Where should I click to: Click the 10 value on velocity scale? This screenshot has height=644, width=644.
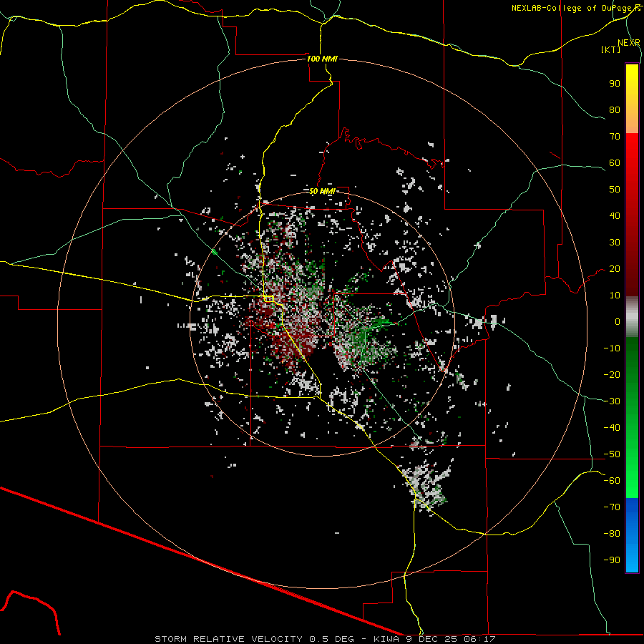pos(615,296)
